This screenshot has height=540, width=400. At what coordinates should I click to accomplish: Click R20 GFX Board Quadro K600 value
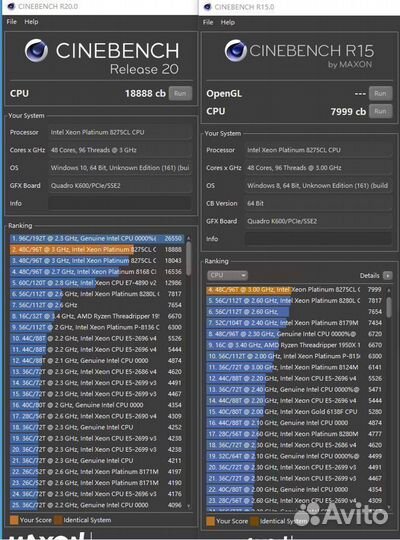tap(120, 186)
